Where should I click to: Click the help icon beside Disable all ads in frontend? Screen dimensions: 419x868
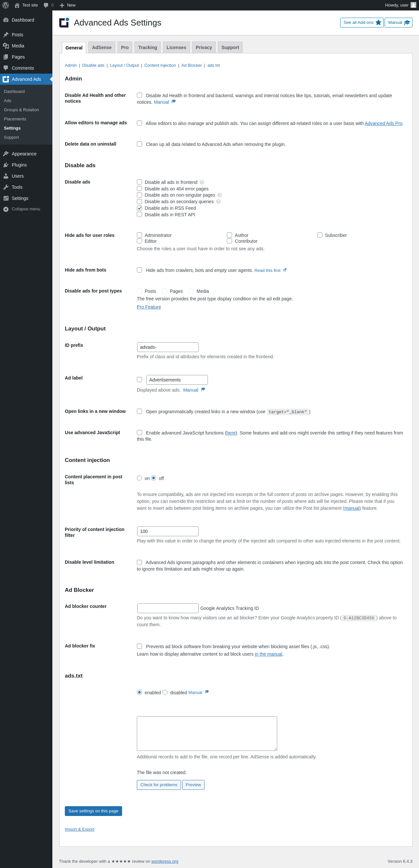pos(202,182)
